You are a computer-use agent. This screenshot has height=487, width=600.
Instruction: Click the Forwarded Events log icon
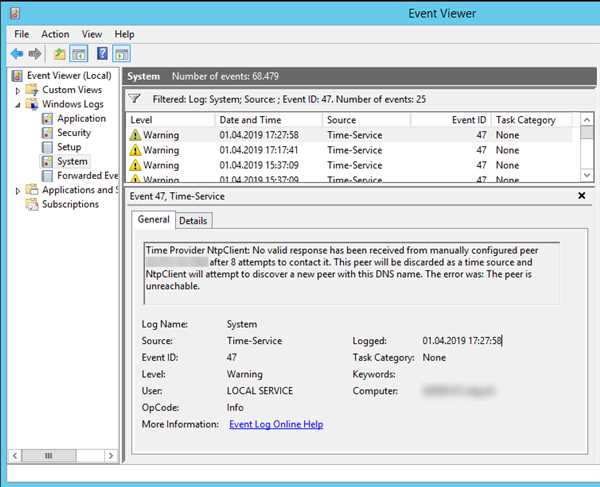(x=47, y=176)
